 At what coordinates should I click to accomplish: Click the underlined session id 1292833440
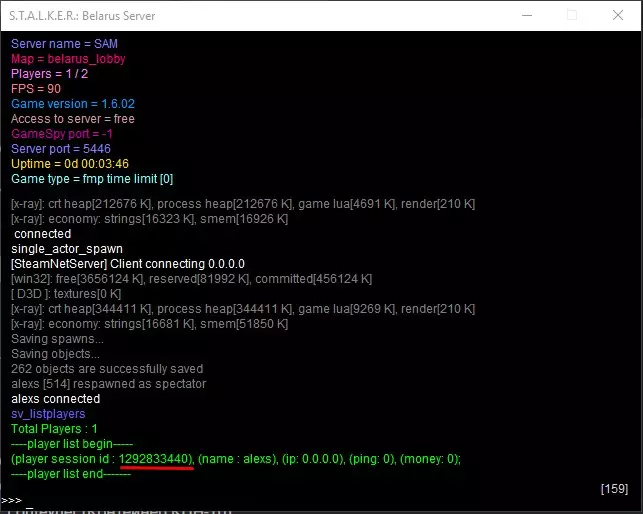point(156,459)
